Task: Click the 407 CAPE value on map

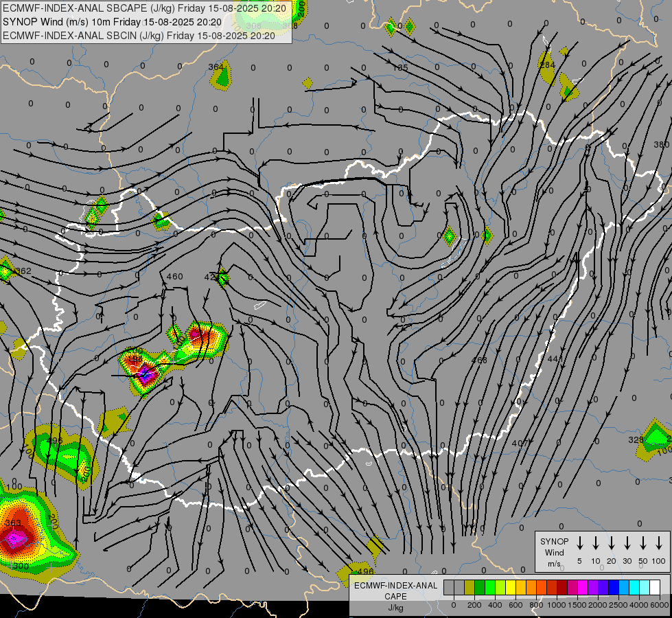Action: pos(520,443)
